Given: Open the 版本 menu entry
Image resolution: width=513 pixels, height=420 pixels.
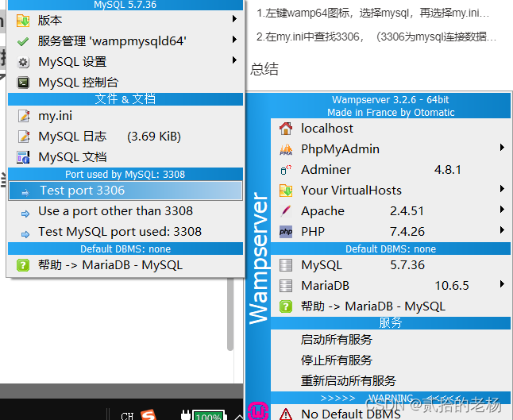Looking at the screenshot, I should [x=125, y=21].
